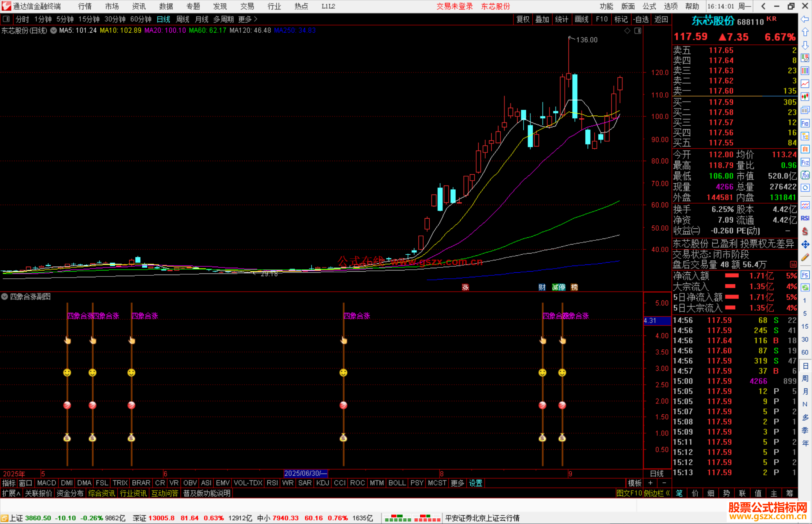Open the orange tree structure icon
Screen dimensions: 812x524
[x=805, y=136]
